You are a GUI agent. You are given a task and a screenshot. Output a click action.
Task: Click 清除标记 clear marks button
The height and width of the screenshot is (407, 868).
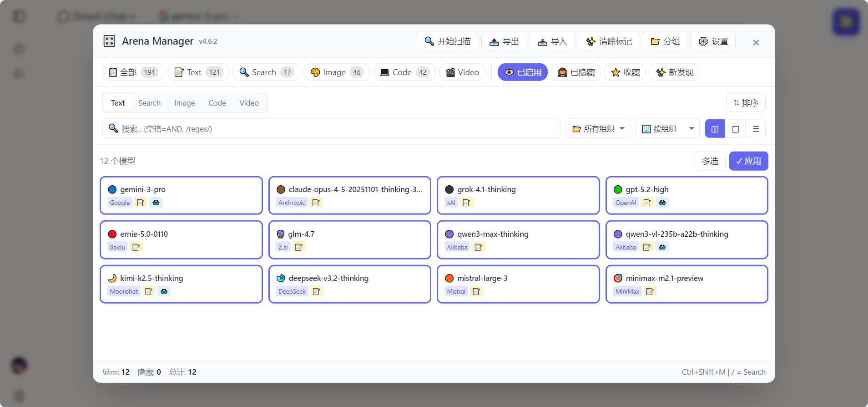(x=608, y=41)
